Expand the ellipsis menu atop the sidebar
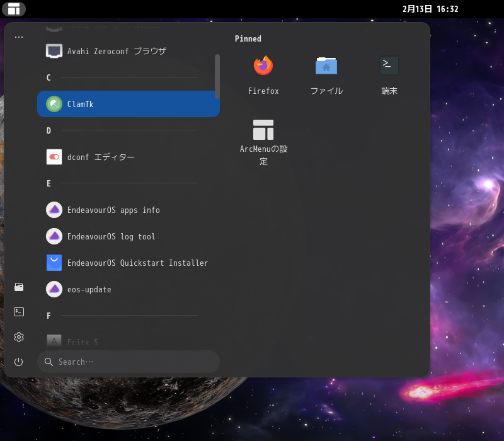 click(x=18, y=36)
